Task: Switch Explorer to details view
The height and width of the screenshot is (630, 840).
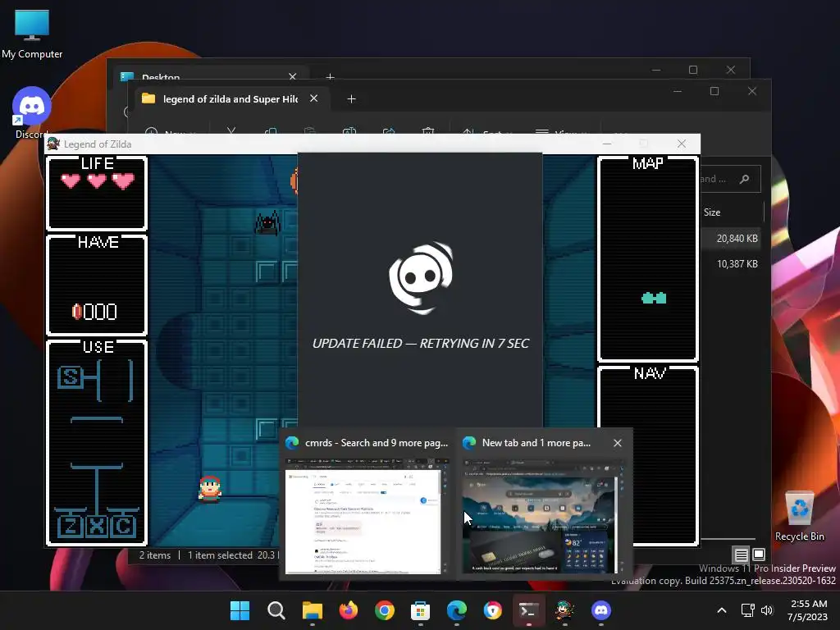Action: (x=741, y=555)
